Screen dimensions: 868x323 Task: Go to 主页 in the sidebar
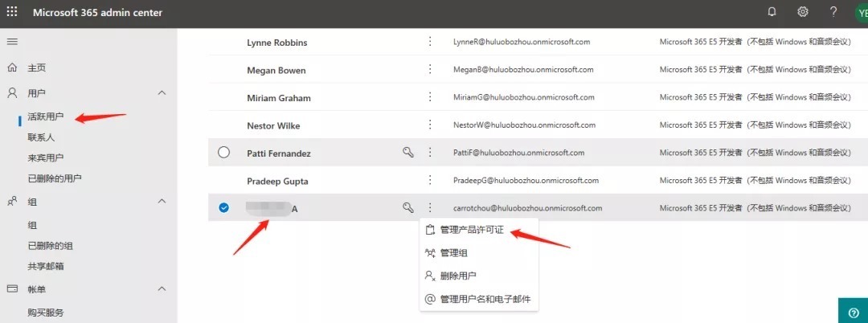pyautogui.click(x=36, y=68)
